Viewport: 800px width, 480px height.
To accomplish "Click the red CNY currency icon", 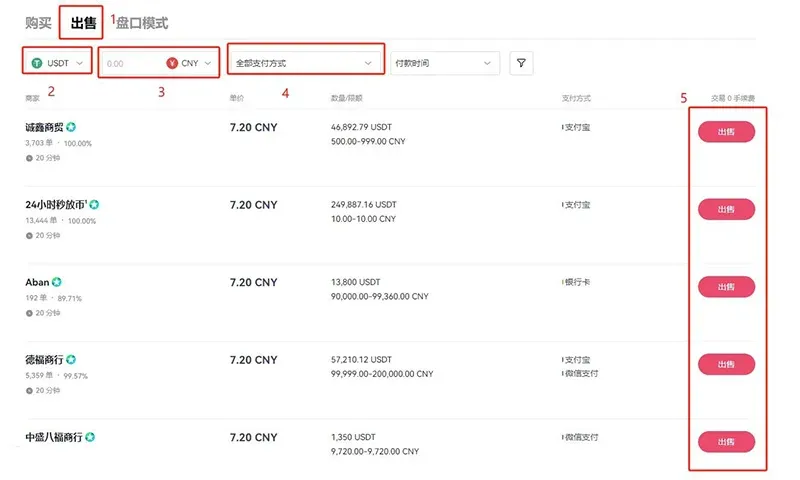I will click(172, 63).
